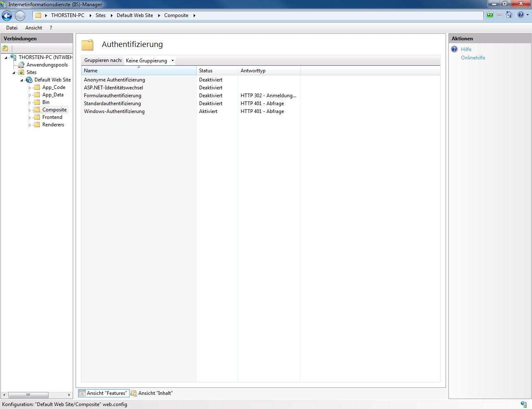Click the horizontal scrollbar in Verbindungen panel
Screen dimensions: 532x409
[28, 395]
